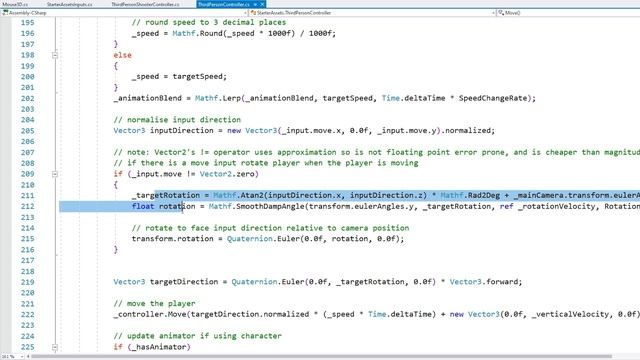Click 'SpeedChangeRate' on line 202
The height and width of the screenshot is (360, 640).
pyautogui.click(x=493, y=98)
